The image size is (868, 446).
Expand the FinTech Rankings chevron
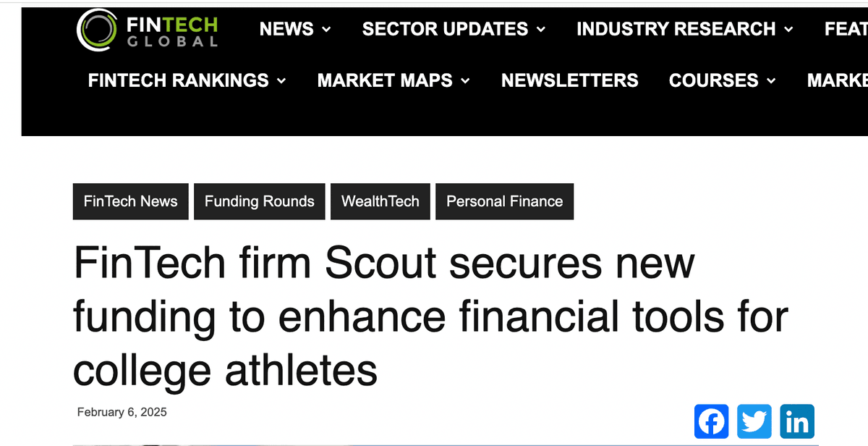[x=281, y=81]
